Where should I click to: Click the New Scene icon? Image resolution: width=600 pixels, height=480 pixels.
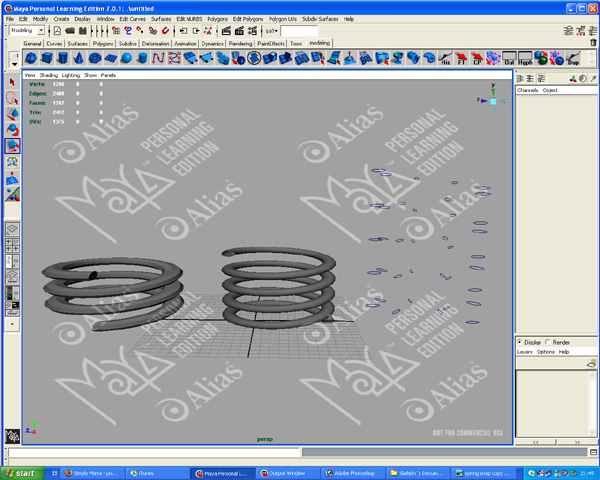click(x=57, y=31)
